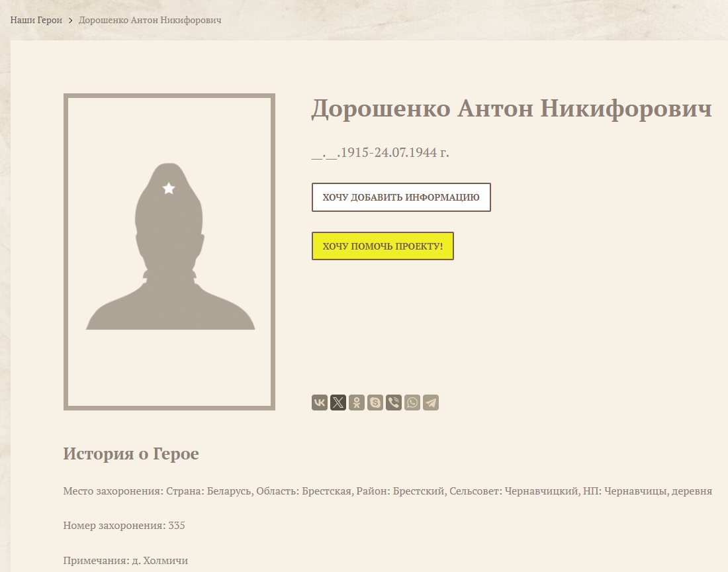Share the page via VK icon
This screenshot has width=728, height=572.
(x=320, y=402)
